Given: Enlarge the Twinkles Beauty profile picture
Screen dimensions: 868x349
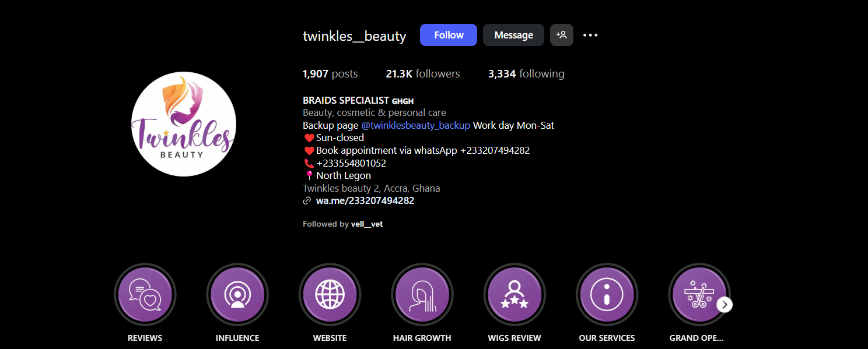Looking at the screenshot, I should [184, 124].
